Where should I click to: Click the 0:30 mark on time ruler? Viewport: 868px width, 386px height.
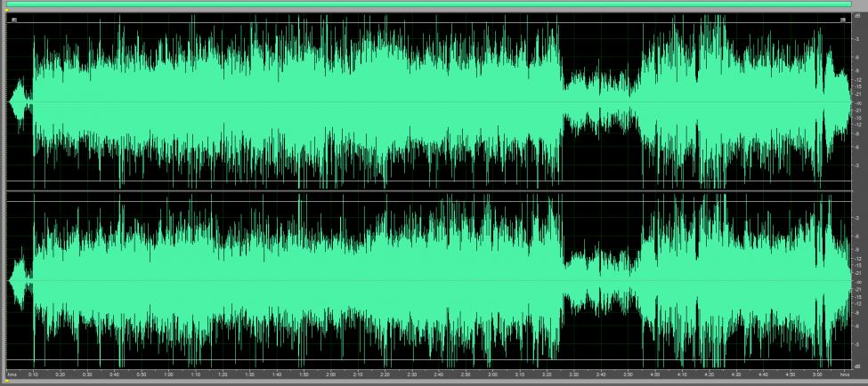(x=87, y=374)
